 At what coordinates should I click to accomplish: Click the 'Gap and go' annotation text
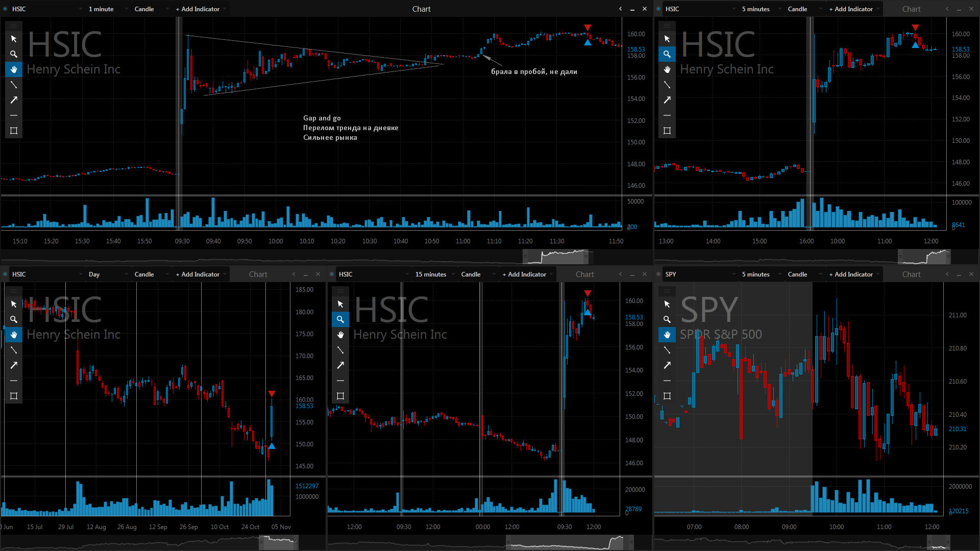click(322, 118)
